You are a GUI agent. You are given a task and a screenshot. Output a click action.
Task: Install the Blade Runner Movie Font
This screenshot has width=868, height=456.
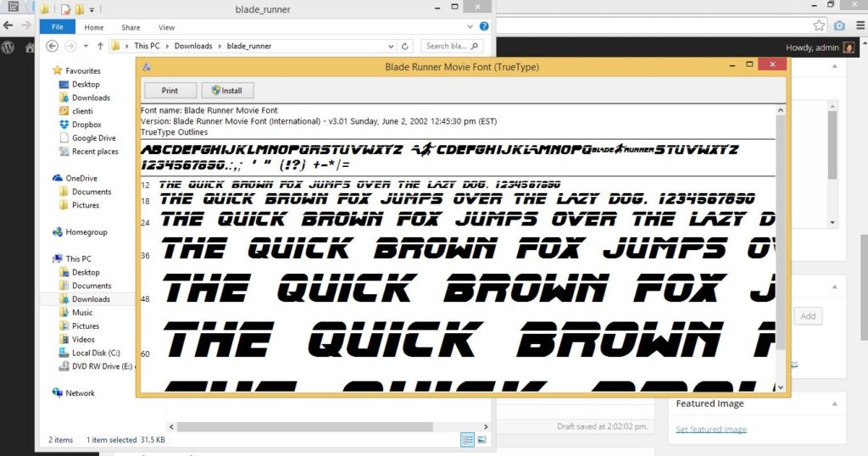pos(227,90)
